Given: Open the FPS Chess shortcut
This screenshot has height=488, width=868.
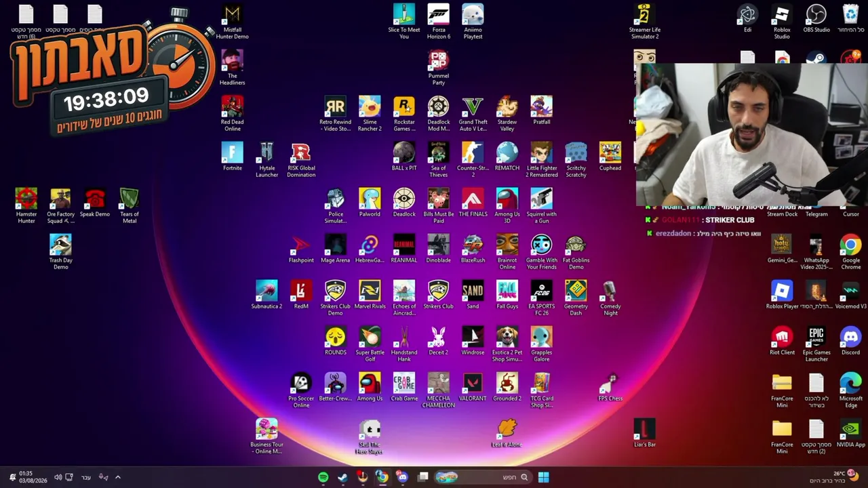Looking at the screenshot, I should (610, 388).
